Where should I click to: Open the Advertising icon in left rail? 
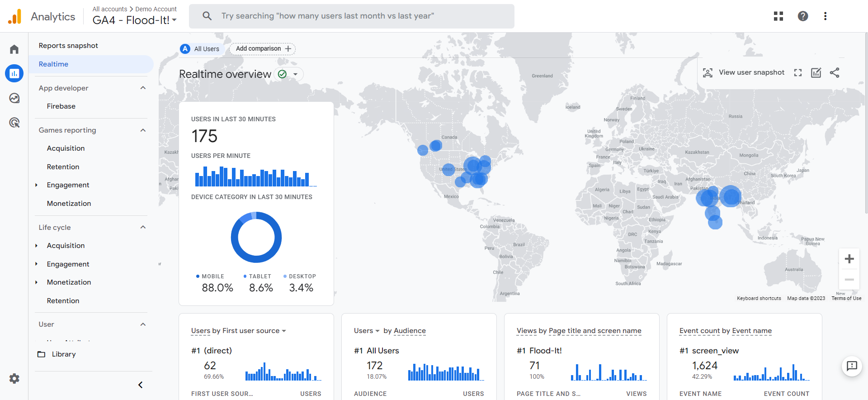pyautogui.click(x=14, y=123)
